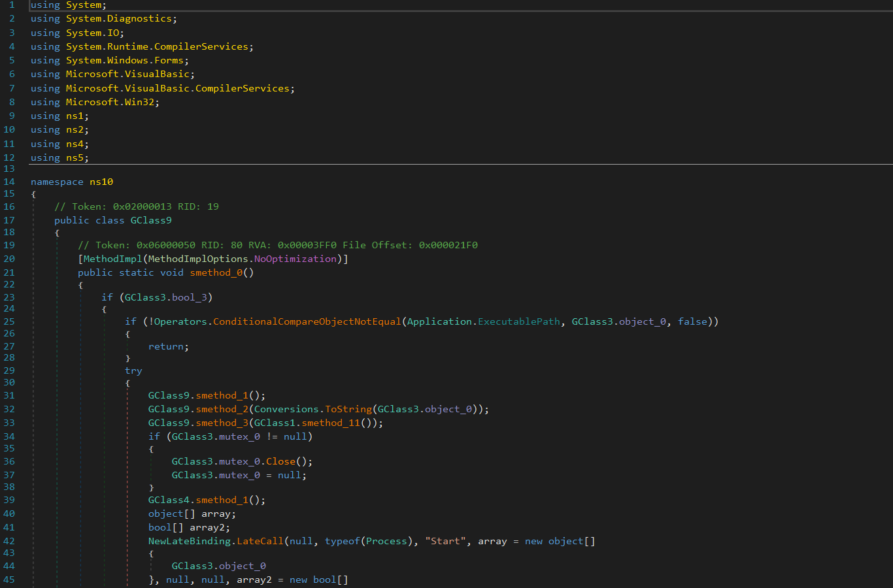Click the GClass9 class declaration name

151,220
